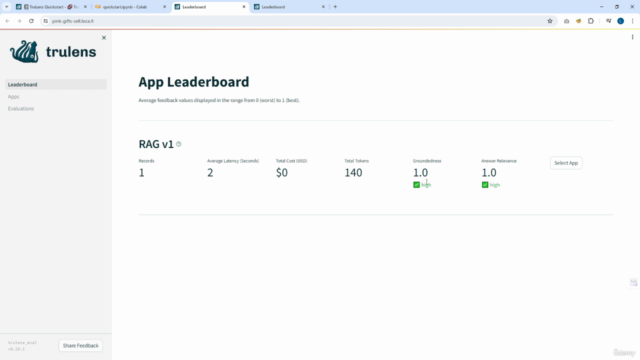Open the Extensions puzzle icon

click(x=591, y=21)
